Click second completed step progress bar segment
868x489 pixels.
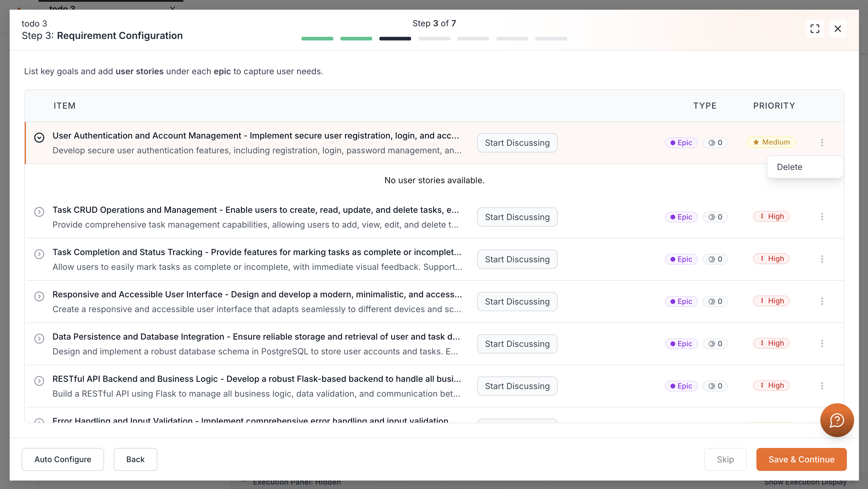click(356, 38)
